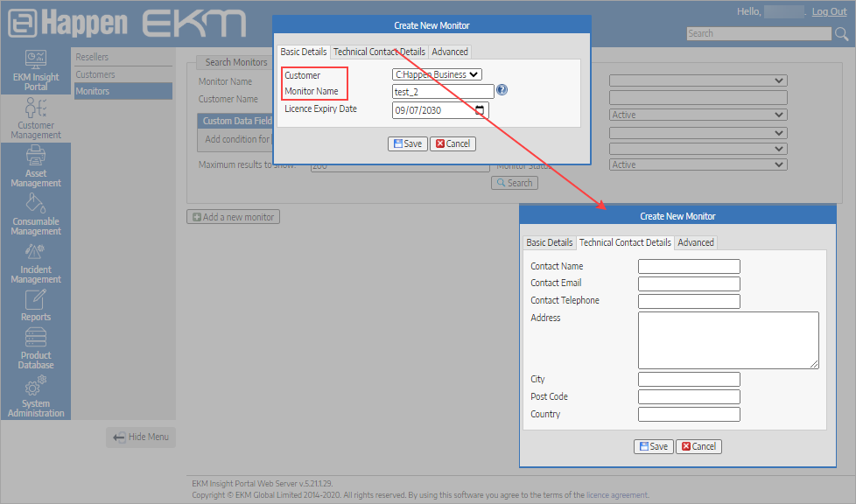Click the Post Code field

click(x=689, y=396)
